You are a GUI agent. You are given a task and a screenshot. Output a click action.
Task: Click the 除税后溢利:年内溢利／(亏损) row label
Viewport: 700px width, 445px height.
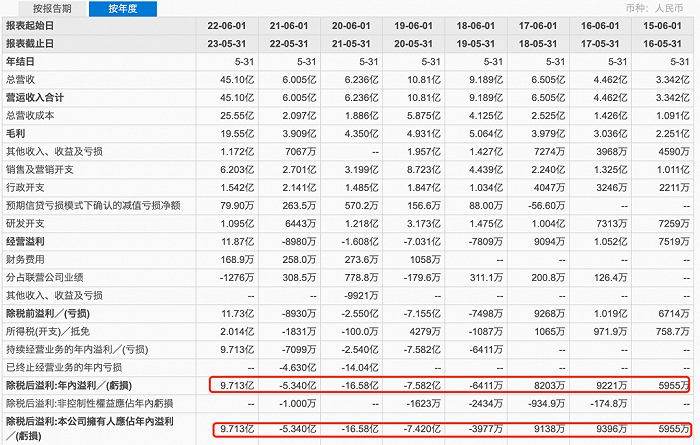(x=69, y=385)
